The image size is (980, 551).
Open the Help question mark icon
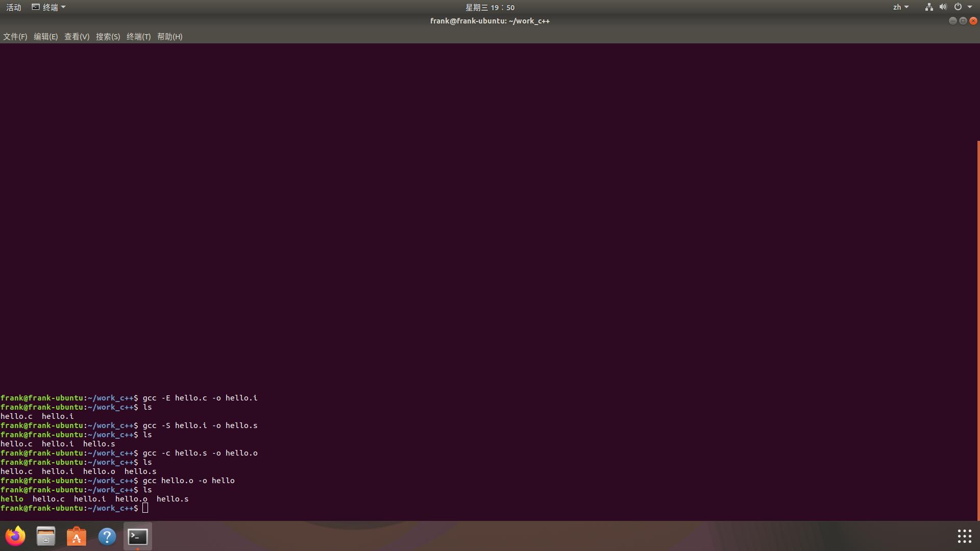coord(107,536)
